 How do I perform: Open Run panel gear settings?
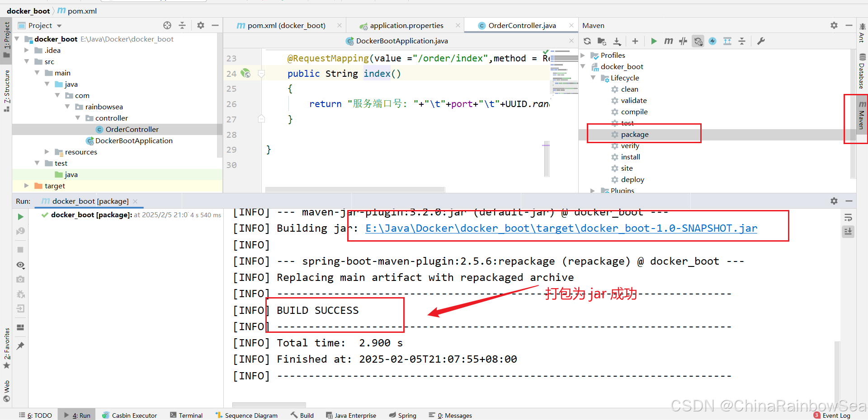(x=834, y=201)
